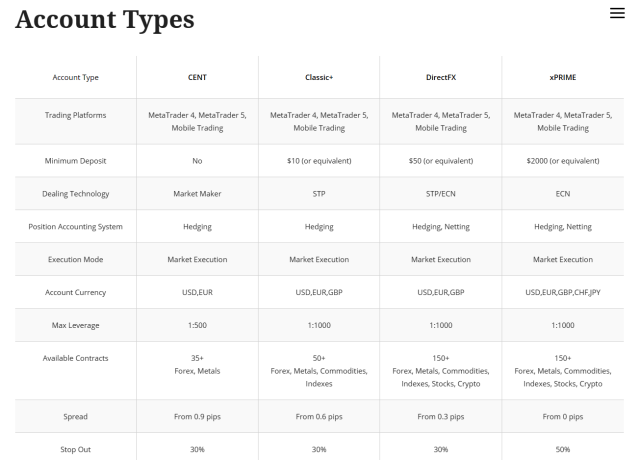Viewport: 640px width, 460px height.
Task: Click the DirectFX column header
Action: tap(441, 77)
